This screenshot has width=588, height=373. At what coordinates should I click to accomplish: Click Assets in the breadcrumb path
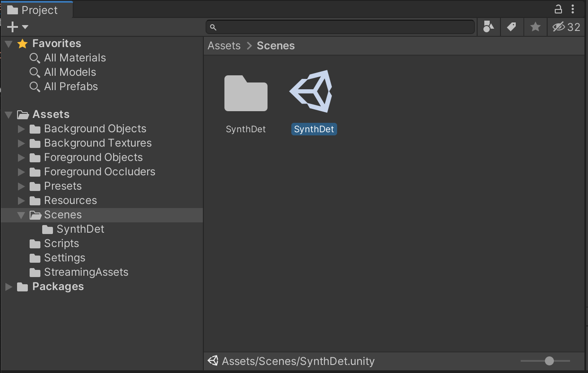click(224, 46)
